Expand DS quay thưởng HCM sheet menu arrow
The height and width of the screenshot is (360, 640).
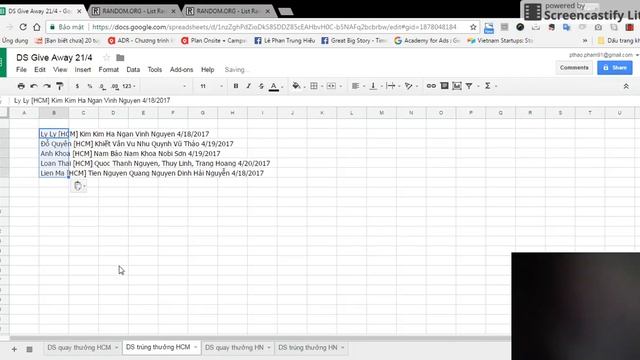(x=116, y=347)
